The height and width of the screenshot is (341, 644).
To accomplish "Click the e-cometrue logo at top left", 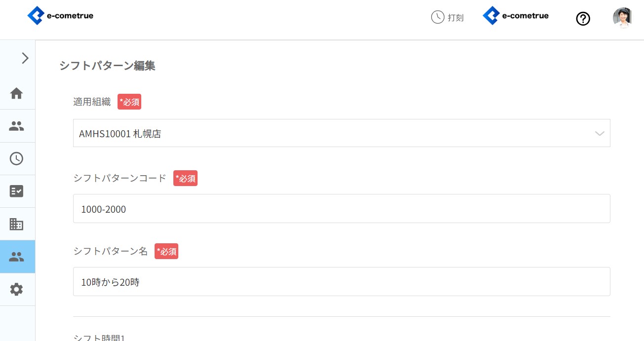I will tap(60, 16).
